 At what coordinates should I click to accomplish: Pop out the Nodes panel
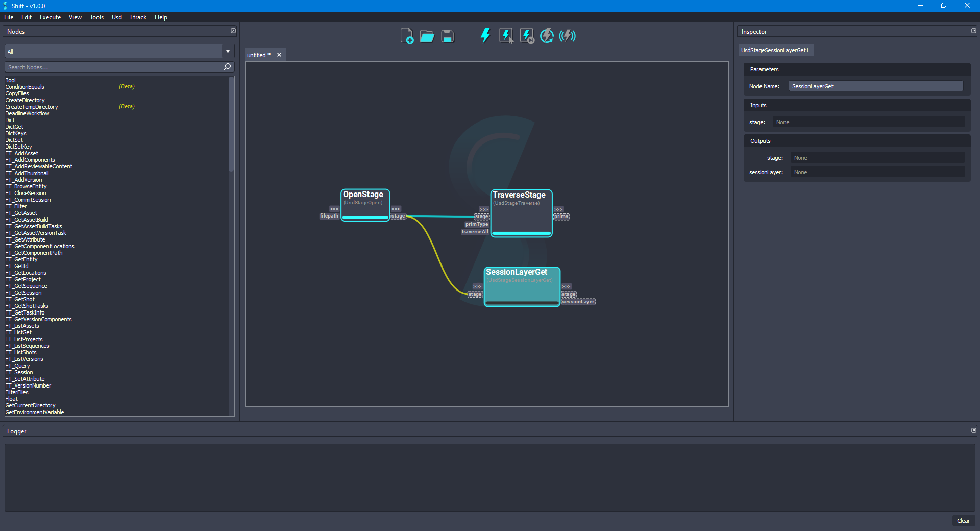click(x=233, y=31)
